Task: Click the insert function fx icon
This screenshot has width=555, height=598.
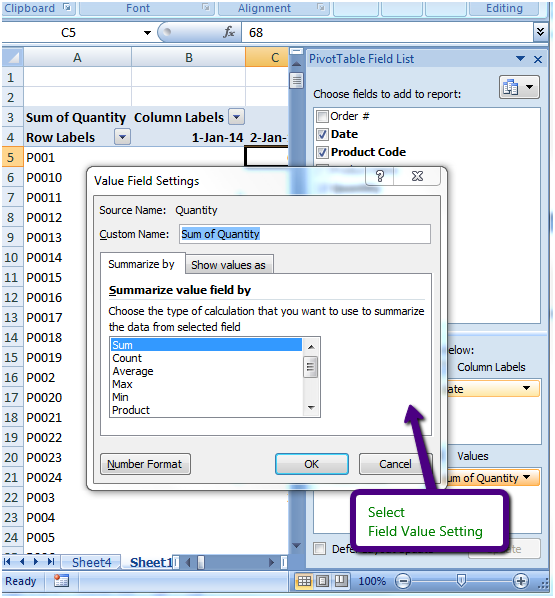Action: coord(229,32)
